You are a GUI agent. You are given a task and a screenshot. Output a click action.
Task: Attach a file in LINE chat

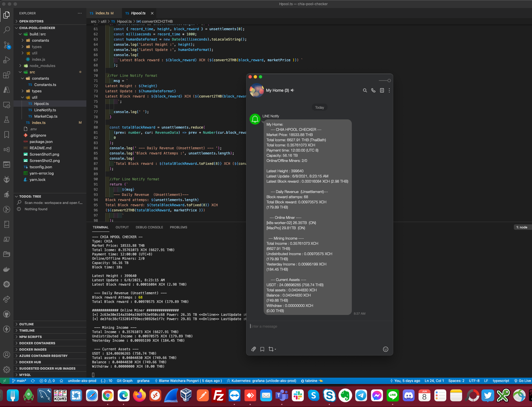tap(253, 349)
